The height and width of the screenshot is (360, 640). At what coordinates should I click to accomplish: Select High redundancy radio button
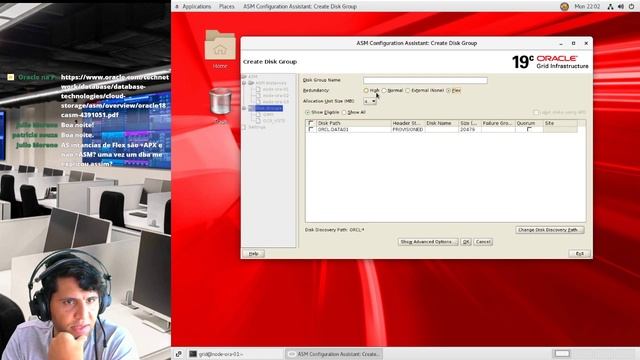point(366,91)
